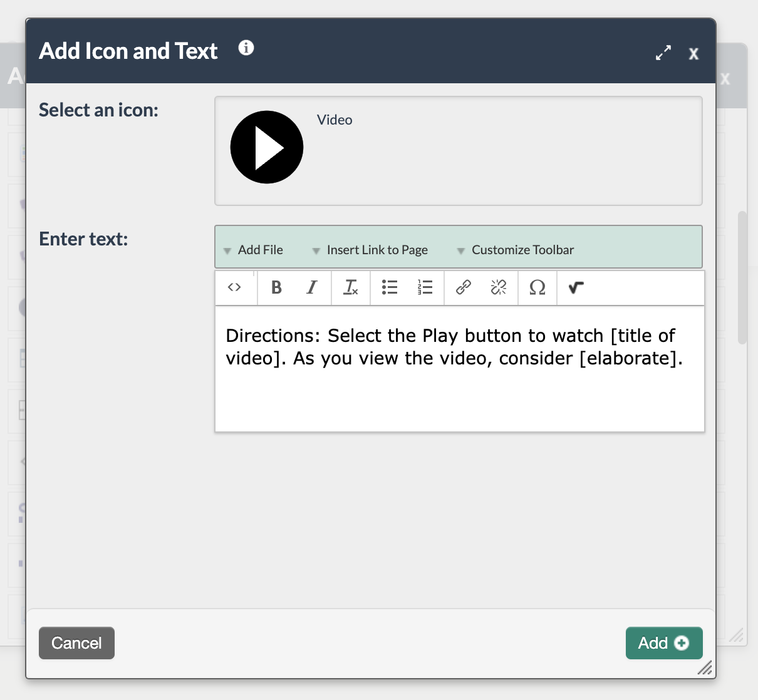Screen dimensions: 758x700
Task: Click the dialog resize grip handle
Action: click(705, 668)
